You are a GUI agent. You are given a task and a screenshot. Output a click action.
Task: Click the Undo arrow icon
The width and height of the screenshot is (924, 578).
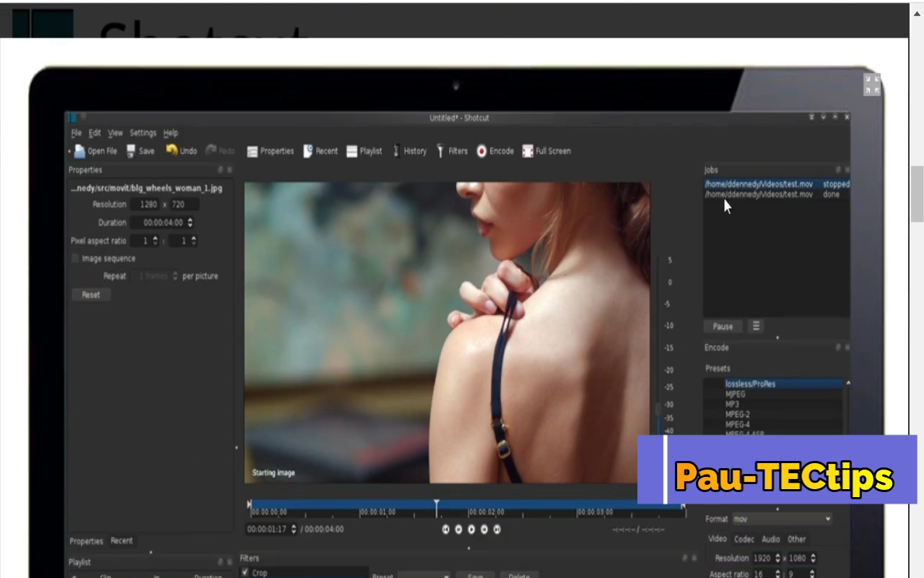tap(171, 150)
